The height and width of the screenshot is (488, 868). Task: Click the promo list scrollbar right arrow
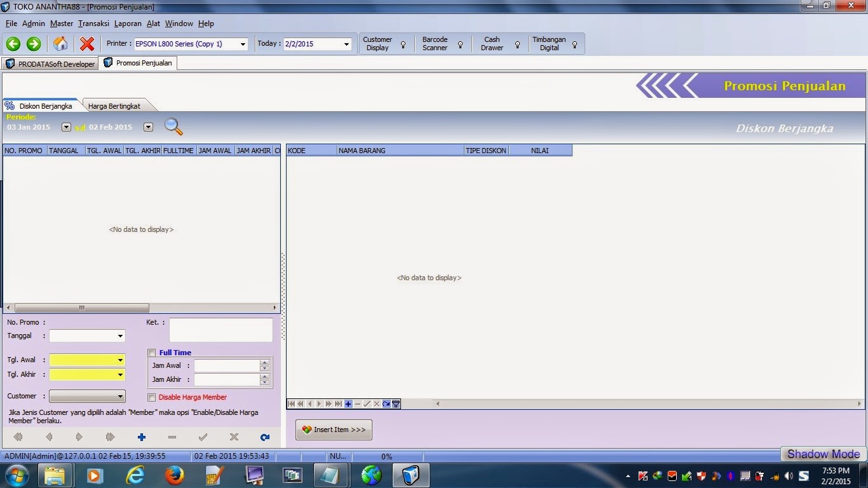tap(275, 308)
